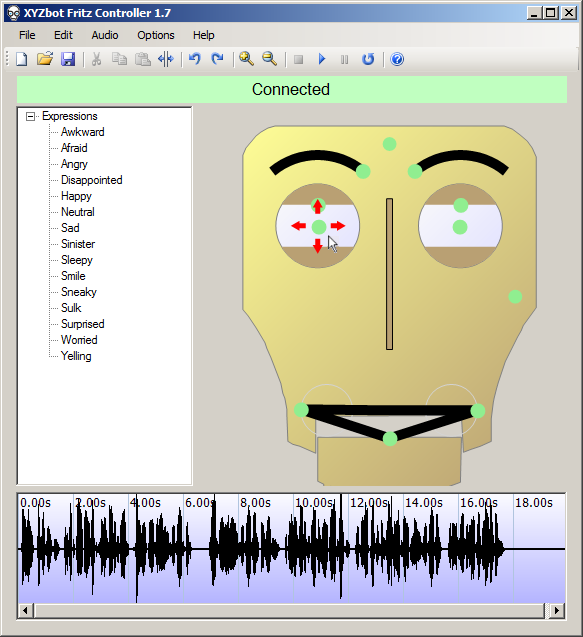This screenshot has height=637, width=583.
Task: Open a file with the folder icon
Action: click(45, 59)
